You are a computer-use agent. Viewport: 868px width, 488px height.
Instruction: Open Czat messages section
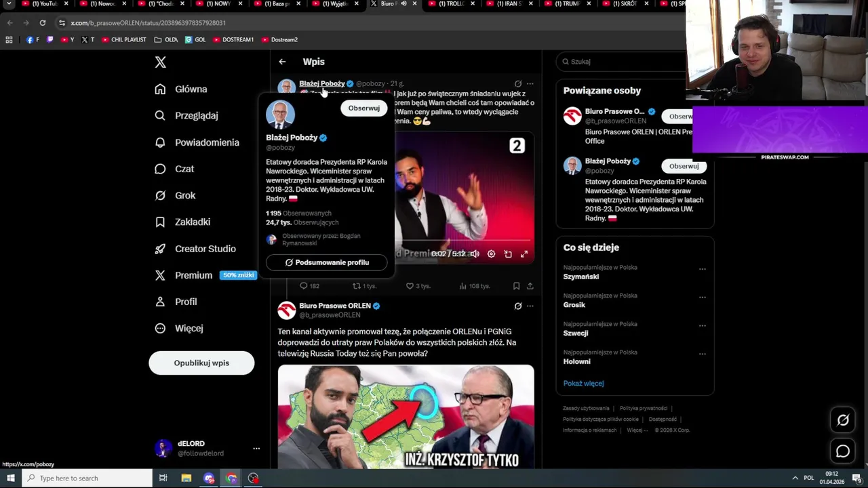[x=174, y=169]
